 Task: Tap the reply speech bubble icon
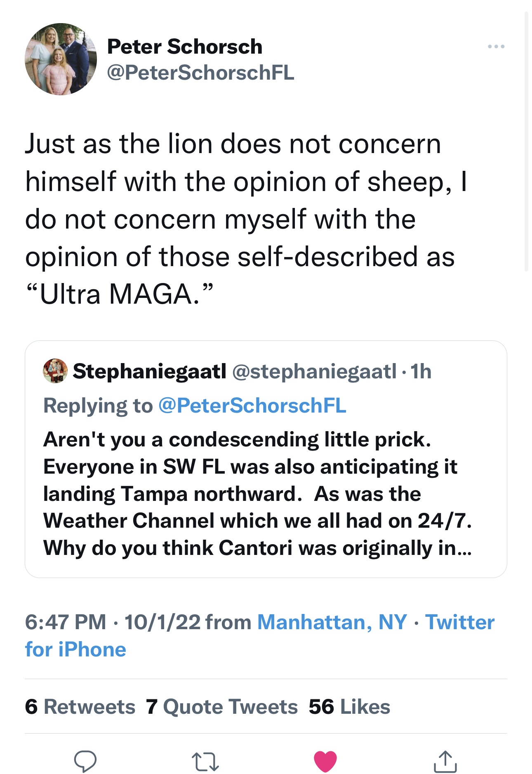click(85, 760)
